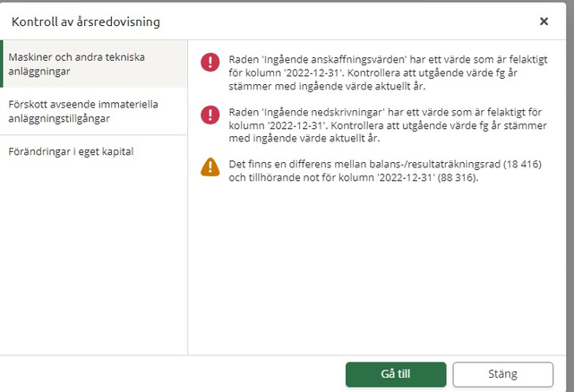
Task: Select Maskiner och andra tekniska anläggningar
Action: (94, 64)
